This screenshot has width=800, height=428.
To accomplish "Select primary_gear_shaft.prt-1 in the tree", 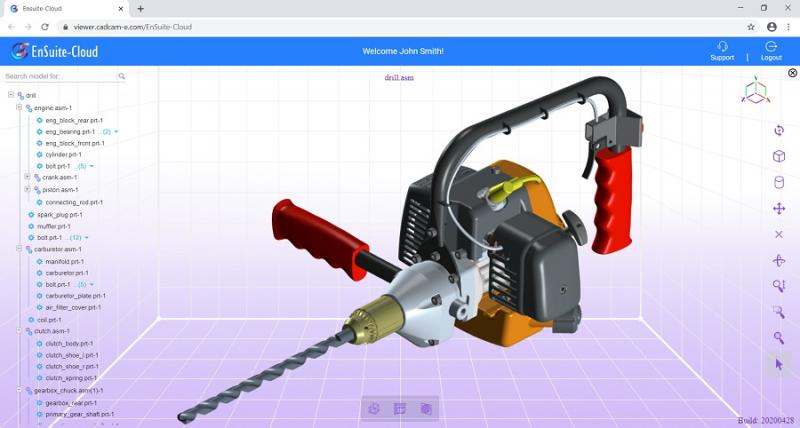I will click(80, 414).
